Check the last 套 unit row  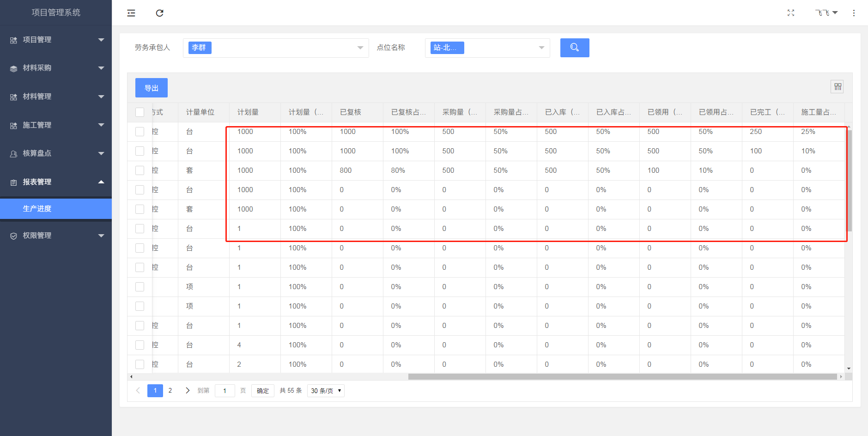click(140, 209)
